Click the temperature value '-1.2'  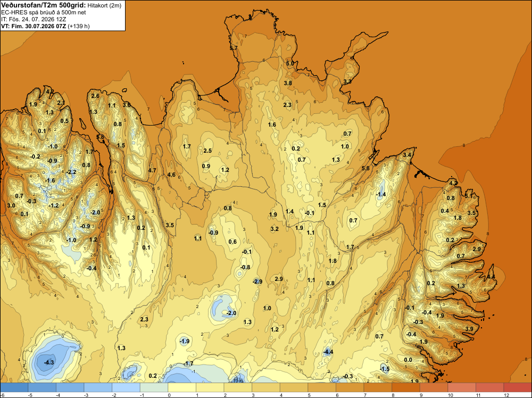tap(54, 205)
